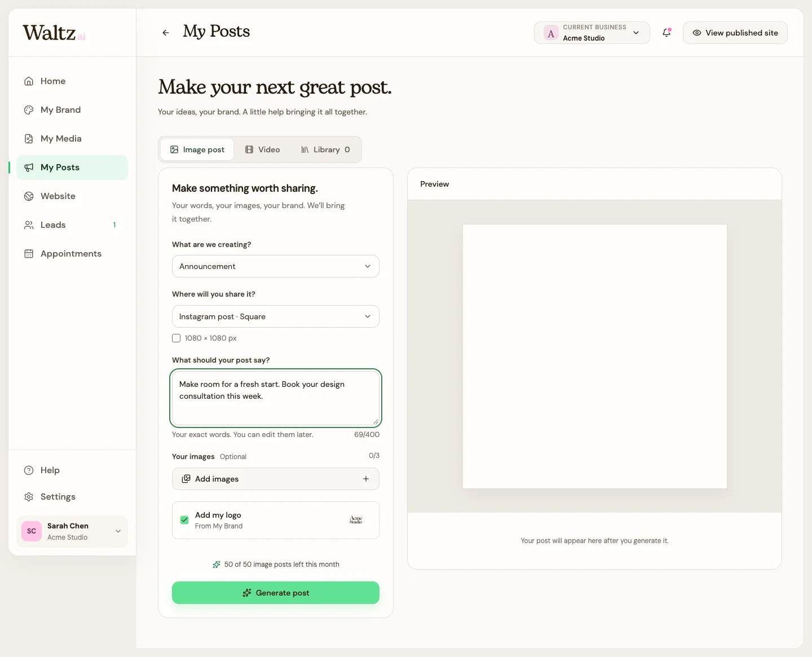This screenshot has width=812, height=657.
Task: Click the eye icon in View published site
Action: (697, 33)
